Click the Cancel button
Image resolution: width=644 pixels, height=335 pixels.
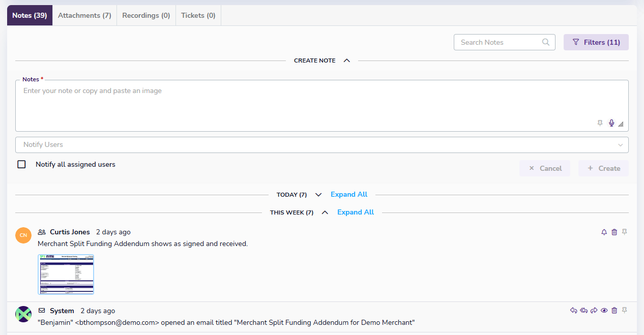[545, 168]
